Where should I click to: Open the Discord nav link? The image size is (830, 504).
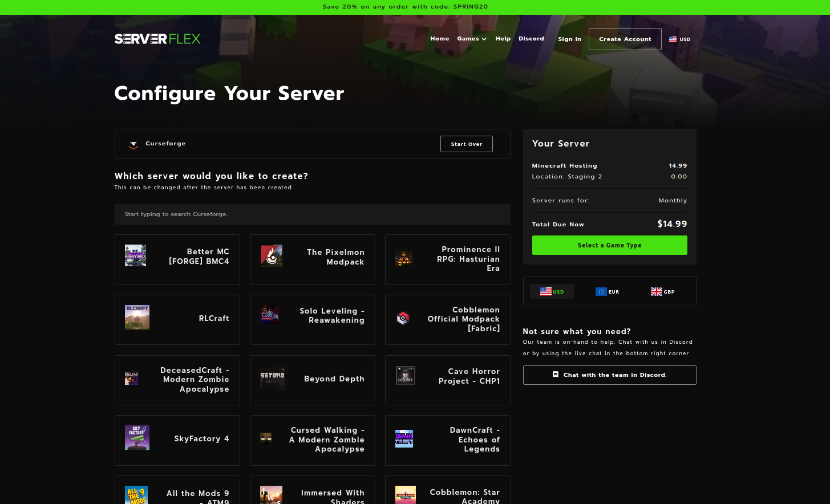pyautogui.click(x=531, y=39)
